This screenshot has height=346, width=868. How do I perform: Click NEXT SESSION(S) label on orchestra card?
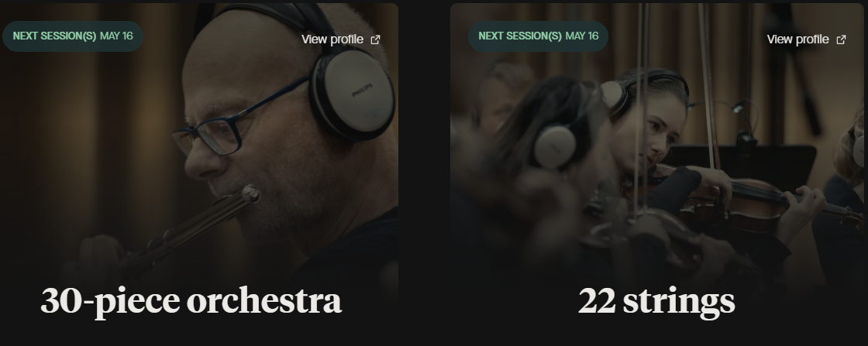(54, 36)
